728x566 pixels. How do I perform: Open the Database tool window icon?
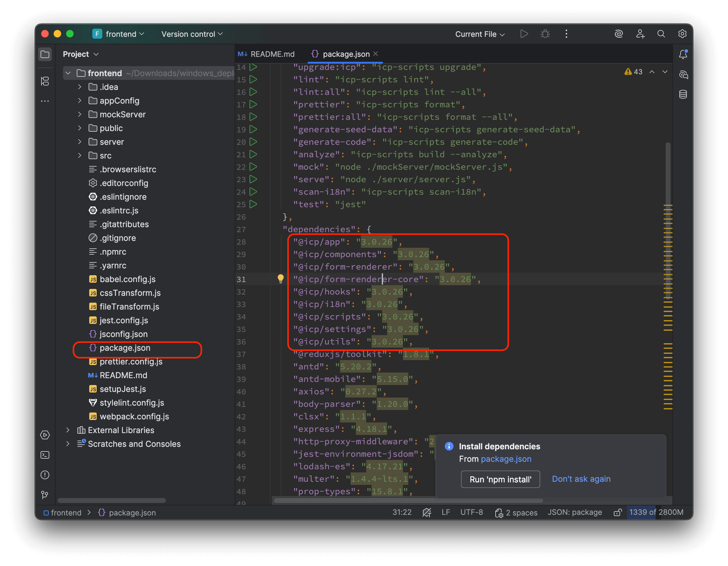683,95
